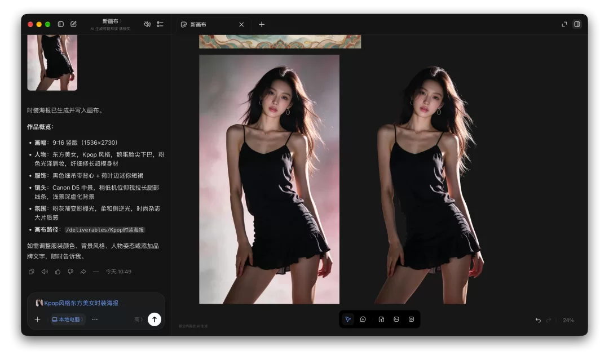Click the Kpop风格东方美女时装海报 attachment link
609x364 pixels.
point(77,303)
